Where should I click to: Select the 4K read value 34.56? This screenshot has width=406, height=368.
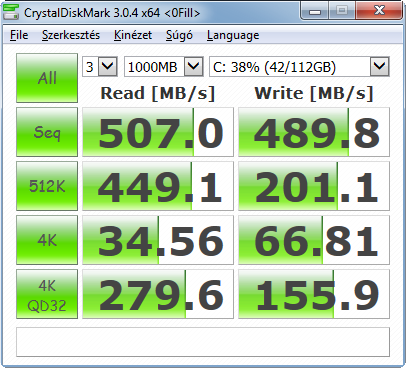tap(158, 240)
